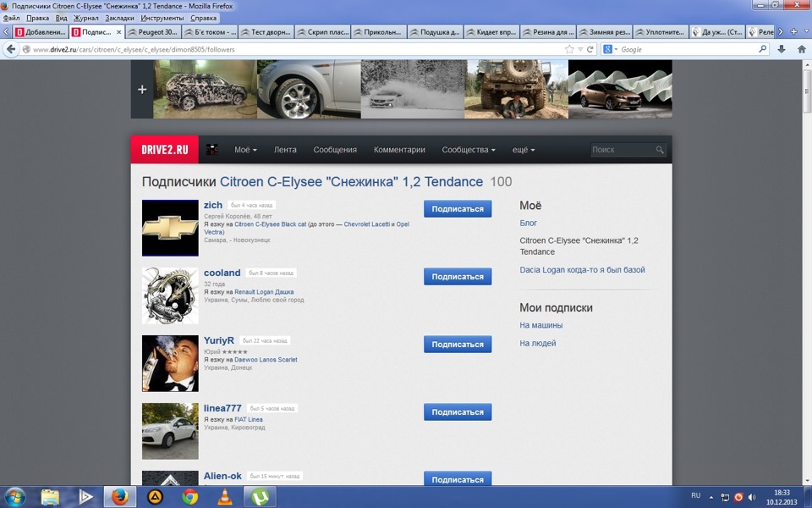This screenshot has width=812, height=508.
Task: Open the user avatar in the nav bar
Action: click(211, 150)
